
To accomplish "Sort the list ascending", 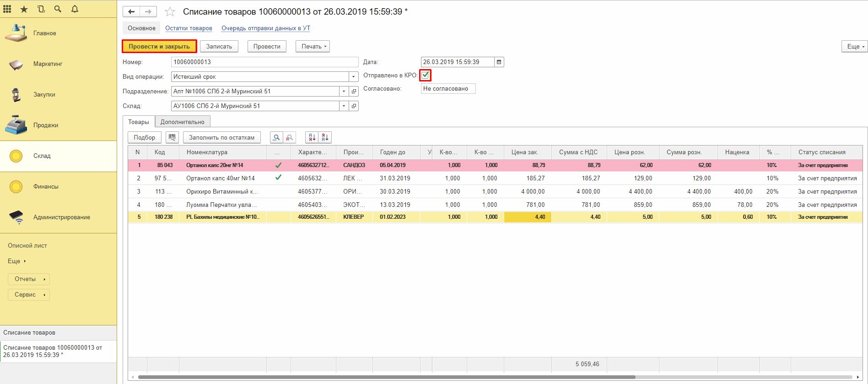I will pyautogui.click(x=312, y=137).
